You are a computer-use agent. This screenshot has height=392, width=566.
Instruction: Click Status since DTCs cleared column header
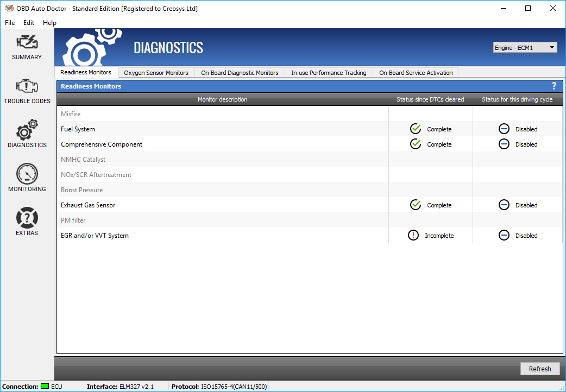[x=430, y=99]
